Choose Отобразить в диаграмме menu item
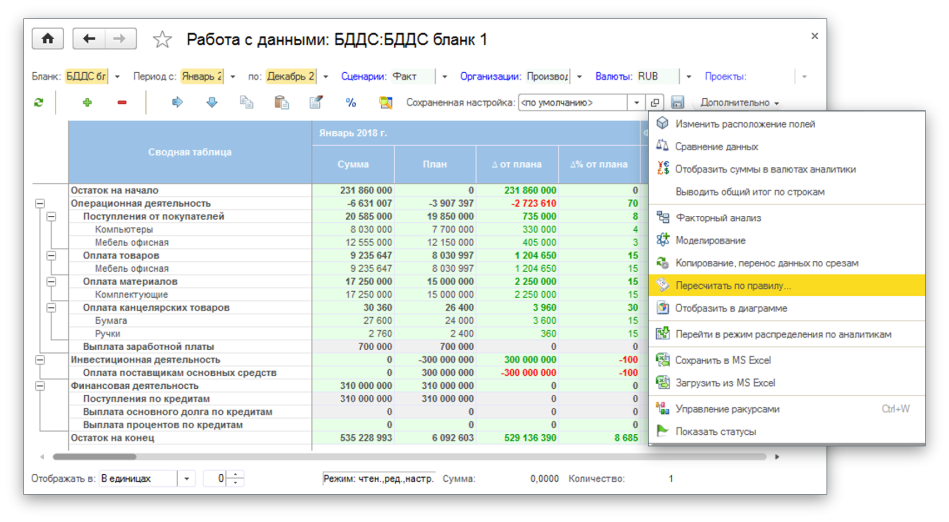Viewport: 949px width, 522px height. click(787, 308)
